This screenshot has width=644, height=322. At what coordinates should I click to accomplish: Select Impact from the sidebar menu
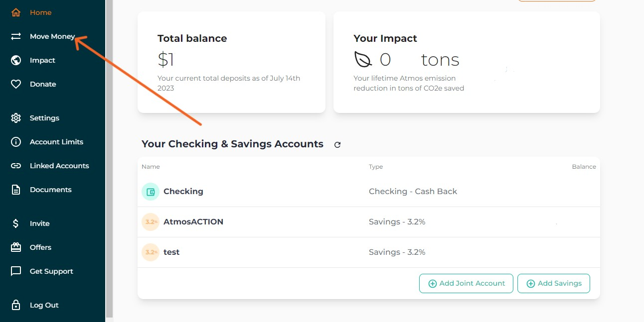[42, 60]
